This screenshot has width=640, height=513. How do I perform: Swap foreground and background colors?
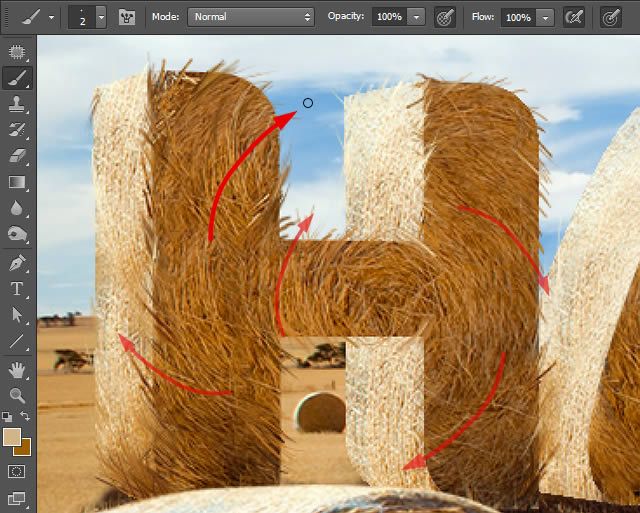coord(25,416)
